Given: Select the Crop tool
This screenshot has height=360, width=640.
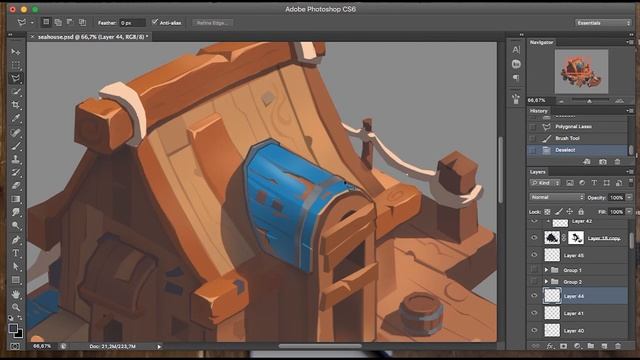Looking at the screenshot, I should pos(16,105).
